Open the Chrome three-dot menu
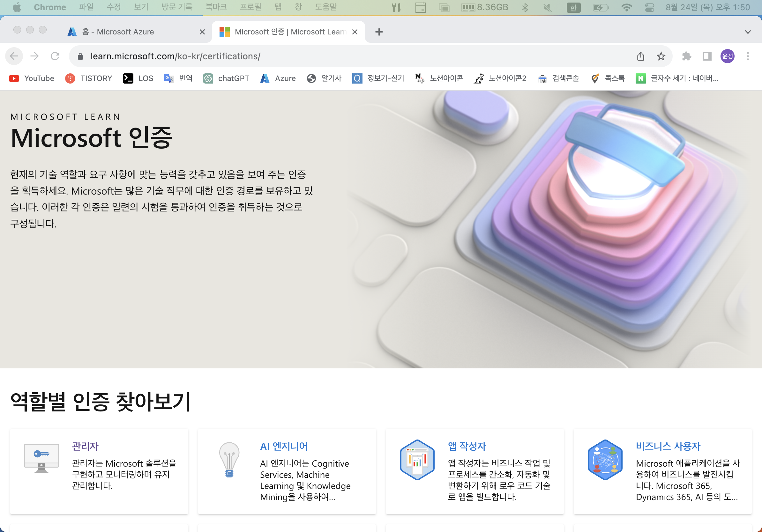 pos(748,56)
